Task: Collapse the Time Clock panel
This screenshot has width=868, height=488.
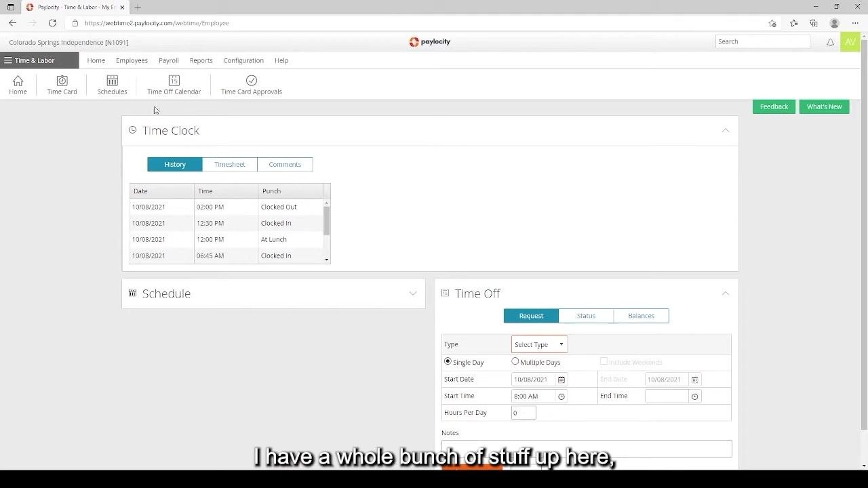Action: (x=726, y=130)
